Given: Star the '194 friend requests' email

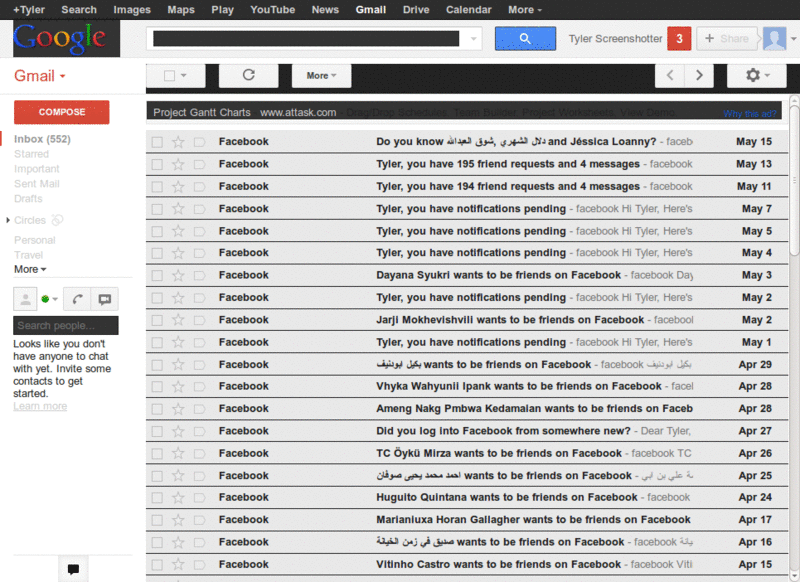Looking at the screenshot, I should [x=178, y=187].
